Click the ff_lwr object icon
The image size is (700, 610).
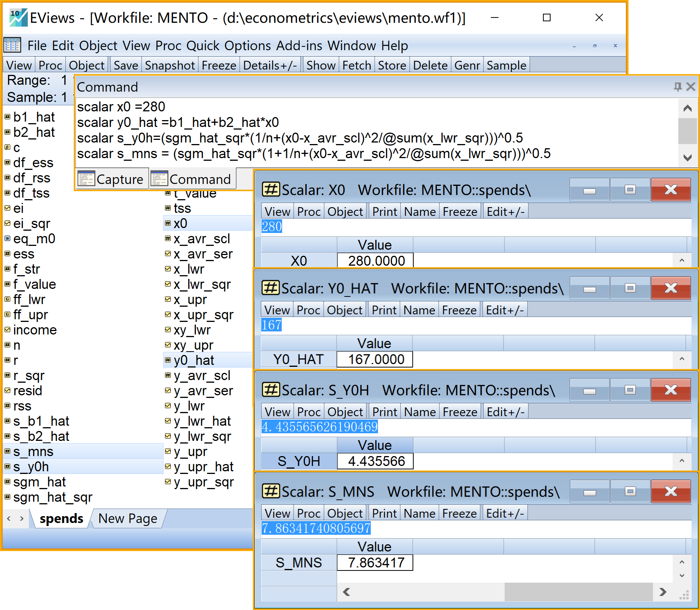pyautogui.click(x=7, y=299)
